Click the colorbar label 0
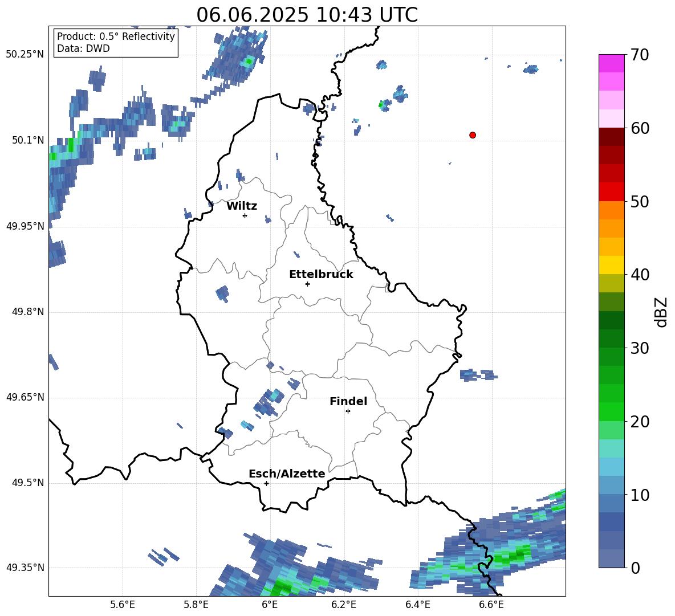This screenshot has width=675, height=616. pyautogui.click(x=635, y=568)
